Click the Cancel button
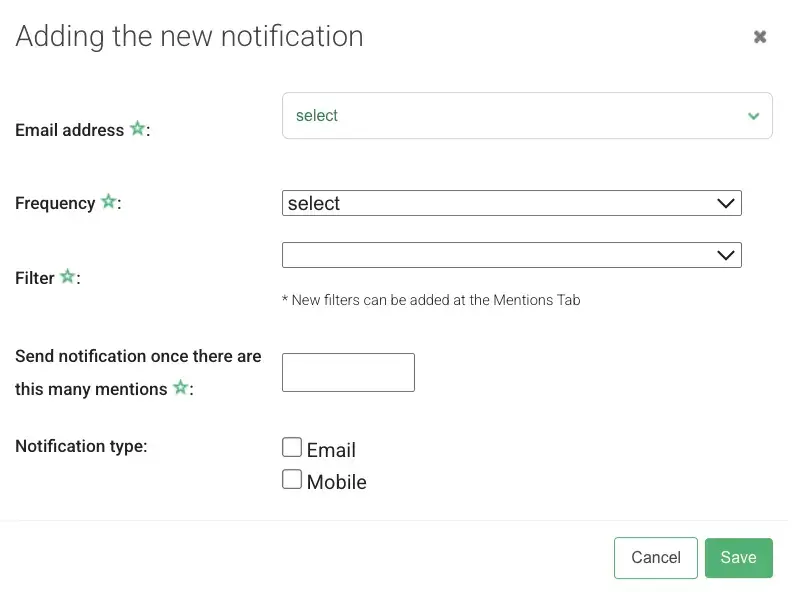This screenshot has width=792, height=592. [656, 558]
